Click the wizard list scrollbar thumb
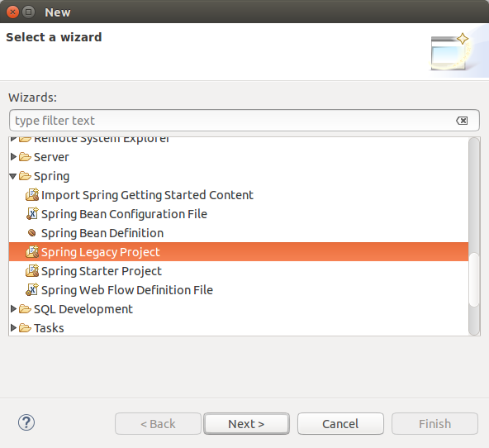Viewport: 489px width, 448px height. click(474, 279)
